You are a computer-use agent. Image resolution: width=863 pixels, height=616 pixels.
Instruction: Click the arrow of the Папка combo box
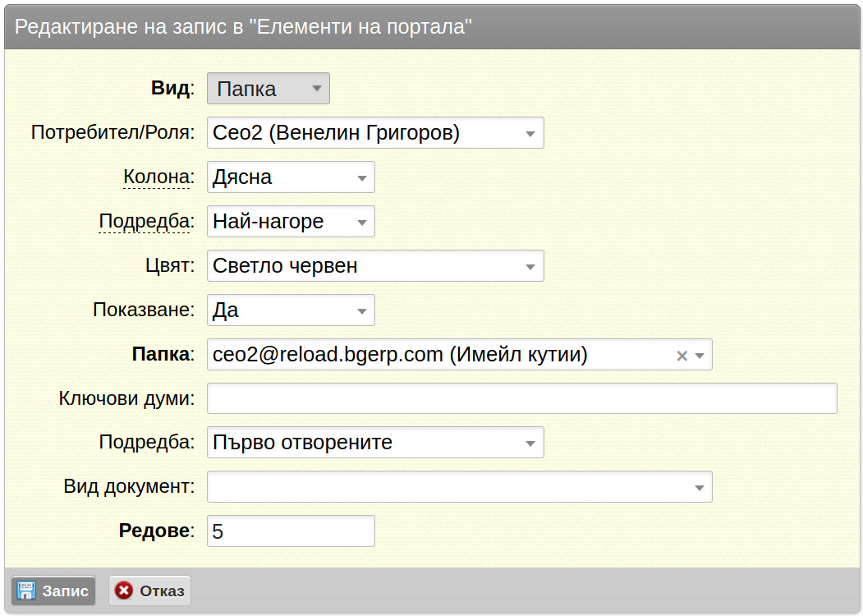tap(700, 356)
